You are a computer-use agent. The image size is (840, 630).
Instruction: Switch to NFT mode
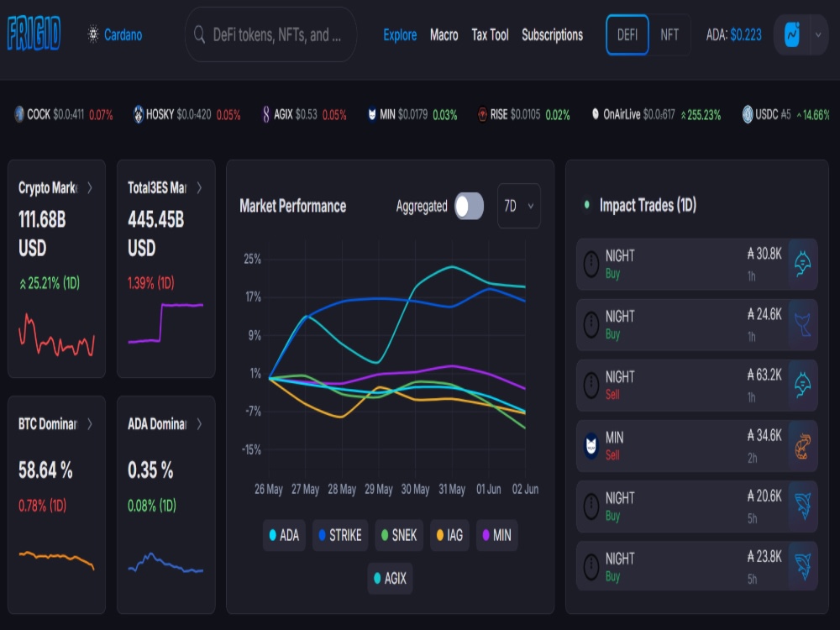669,34
